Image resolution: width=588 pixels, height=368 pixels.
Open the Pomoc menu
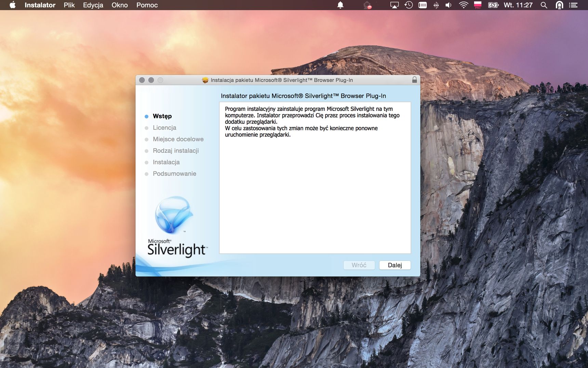pos(147,5)
